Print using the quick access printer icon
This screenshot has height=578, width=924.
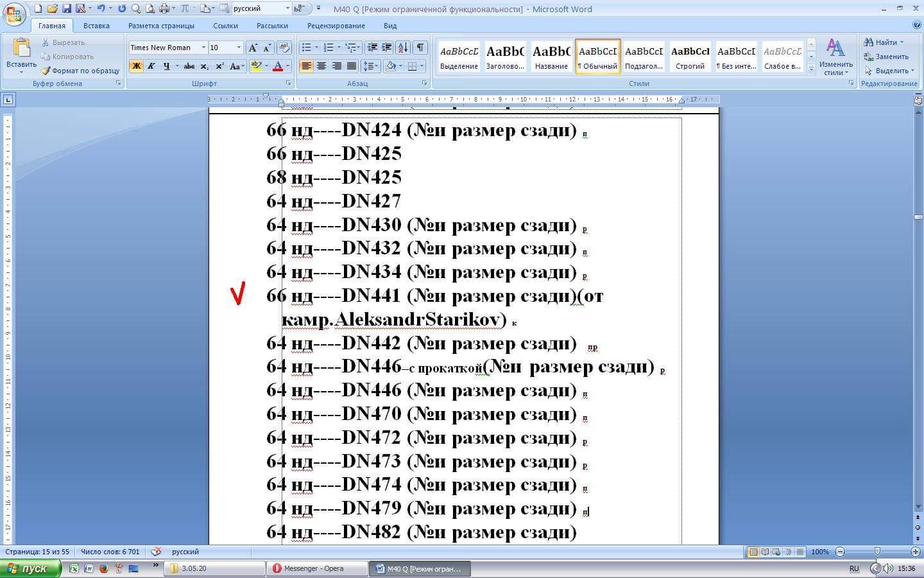click(164, 8)
